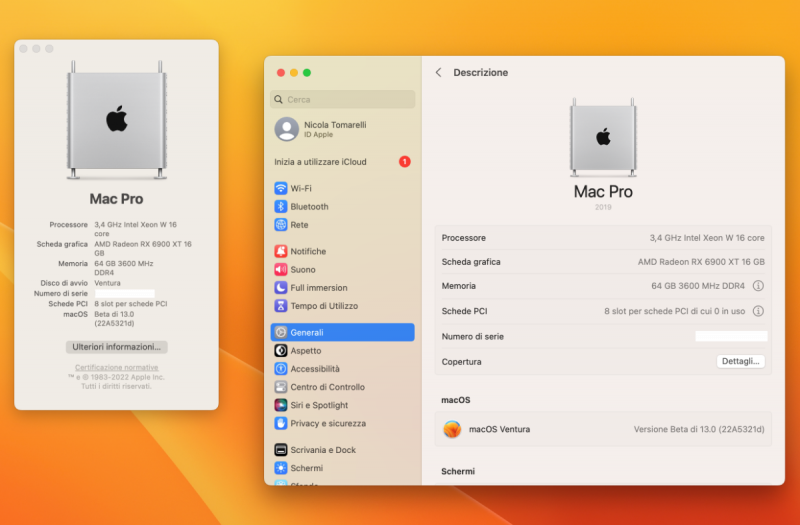Screen dimensions: 800x525
Task: Open the Schermi display icon
Action: pos(281,468)
